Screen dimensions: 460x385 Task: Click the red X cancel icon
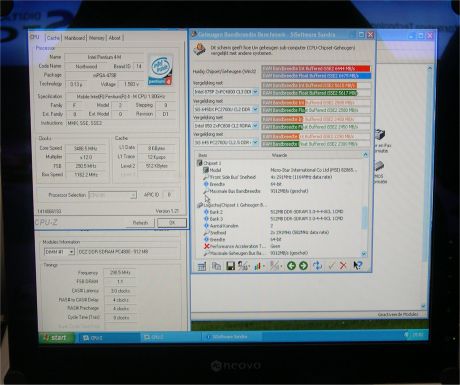[x=343, y=266]
